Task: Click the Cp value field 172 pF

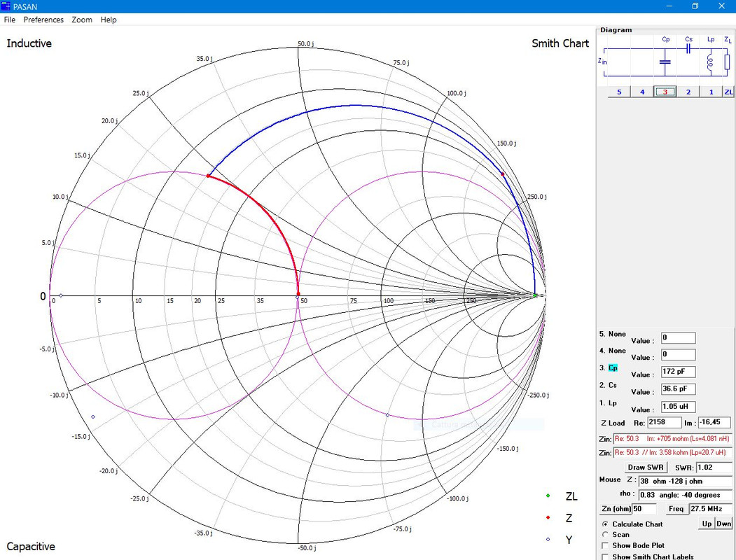Action: click(679, 372)
